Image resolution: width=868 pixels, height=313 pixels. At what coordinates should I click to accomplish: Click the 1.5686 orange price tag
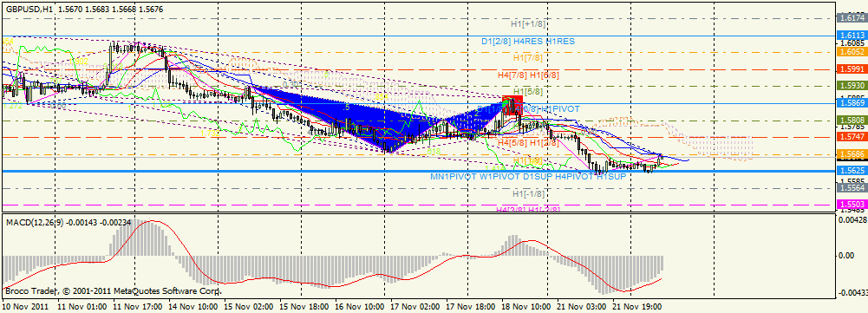pyautogui.click(x=853, y=154)
